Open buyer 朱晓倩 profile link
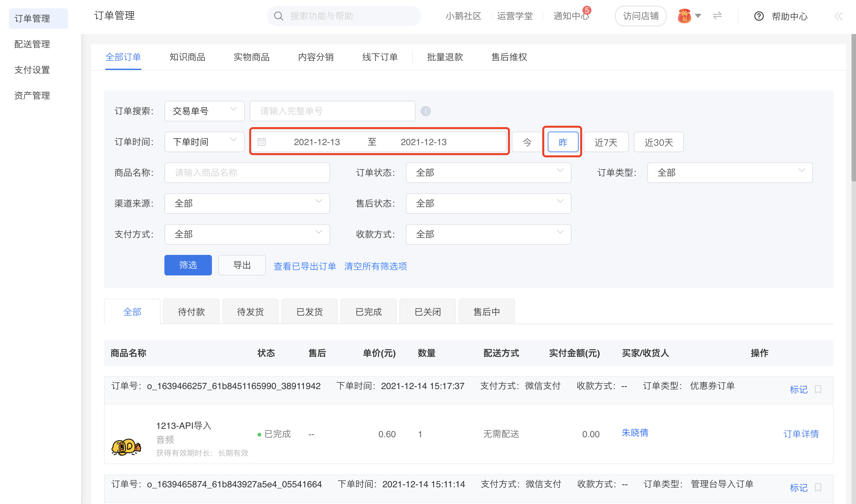Image resolution: width=856 pixels, height=504 pixels. pyautogui.click(x=635, y=433)
